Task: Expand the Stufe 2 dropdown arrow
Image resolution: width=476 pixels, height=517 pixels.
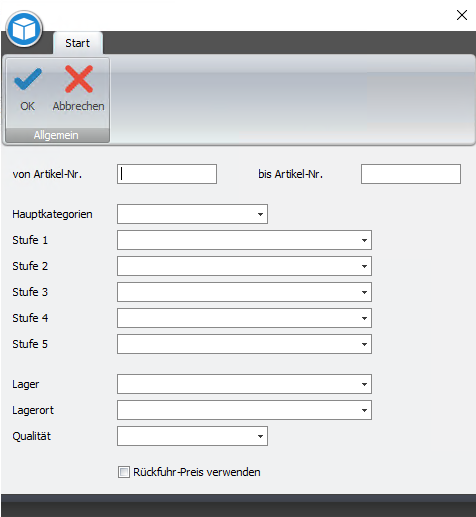Action: [x=364, y=266]
